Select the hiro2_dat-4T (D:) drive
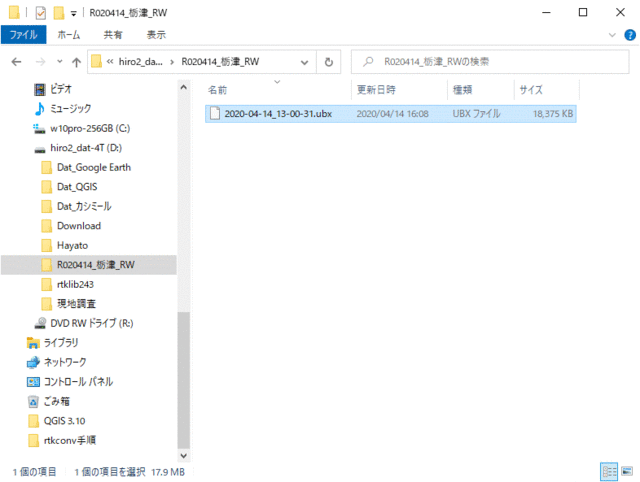This screenshot has height=482, width=640. pos(86,148)
